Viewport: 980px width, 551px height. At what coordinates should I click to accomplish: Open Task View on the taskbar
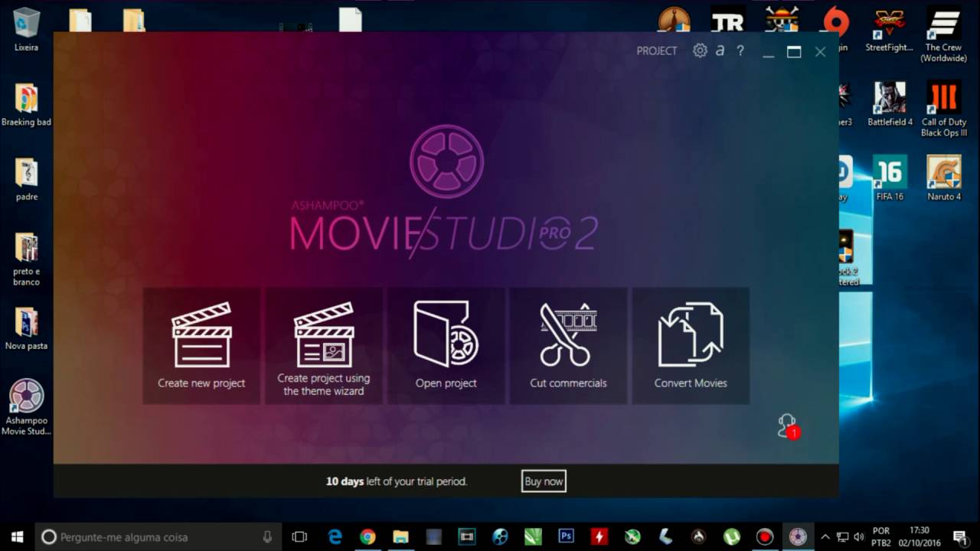coord(300,536)
